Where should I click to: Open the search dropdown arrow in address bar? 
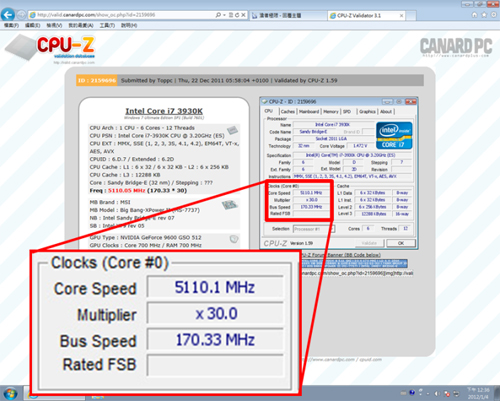click(x=224, y=15)
